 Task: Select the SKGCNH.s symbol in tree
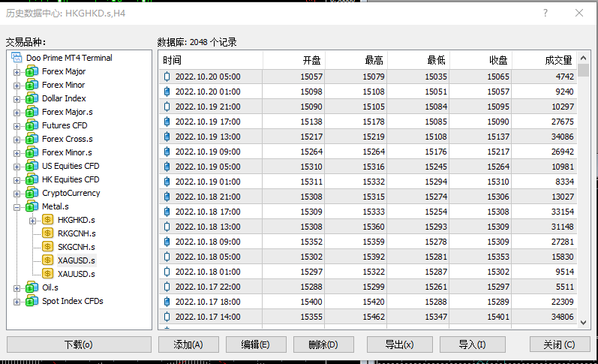tap(77, 247)
